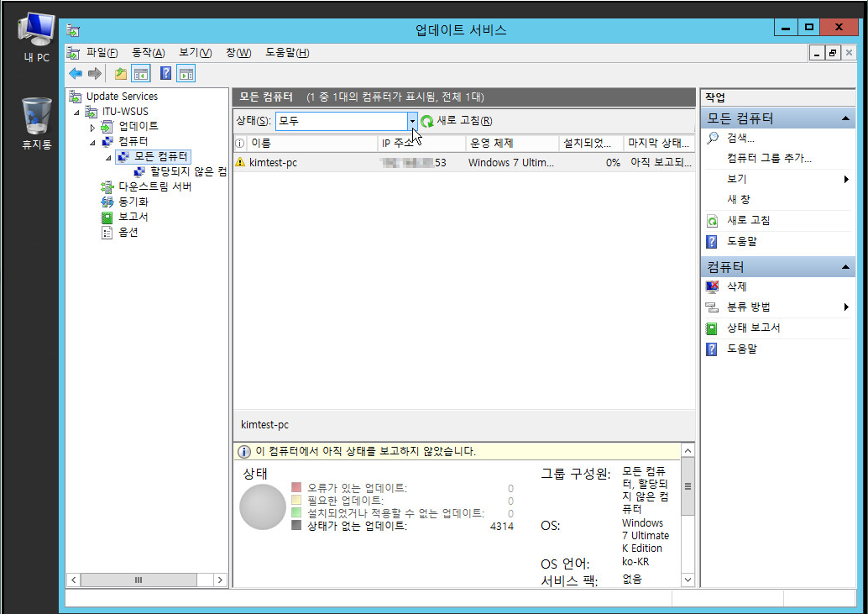868x614 pixels.
Task: Open the 동작(A) menu
Action: coord(148,53)
